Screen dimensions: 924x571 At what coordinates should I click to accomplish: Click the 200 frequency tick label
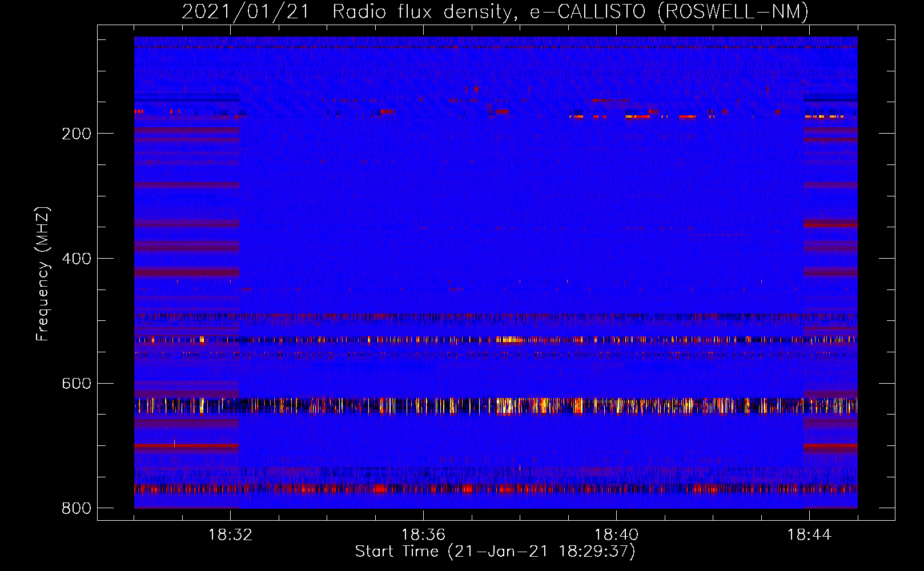pos(77,134)
